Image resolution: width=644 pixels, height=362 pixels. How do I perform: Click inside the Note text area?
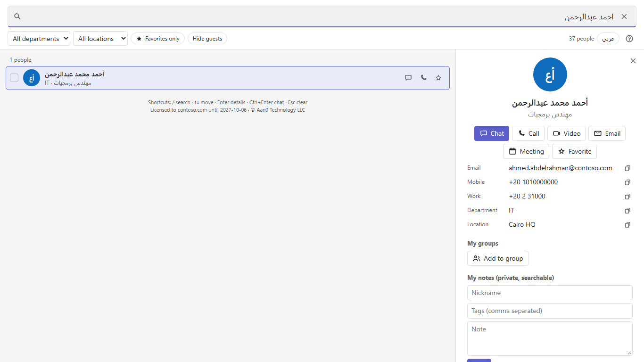point(550,338)
